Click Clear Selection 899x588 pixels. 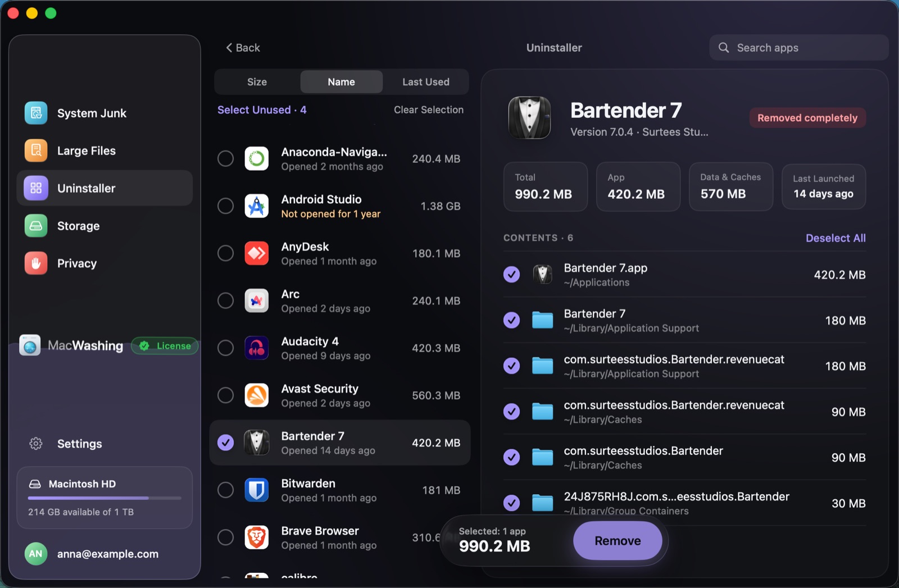429,110
